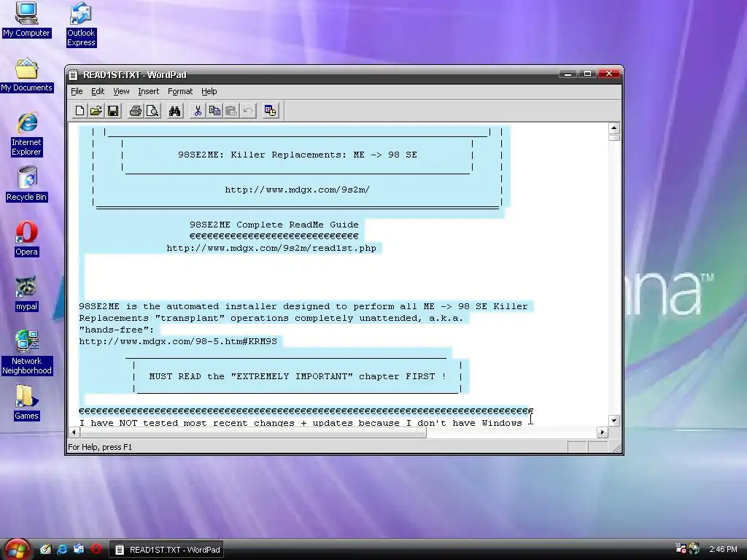Viewport: 747px width, 560px height.
Task: Select the Network Neighborhood desktop icon
Action: (27, 353)
